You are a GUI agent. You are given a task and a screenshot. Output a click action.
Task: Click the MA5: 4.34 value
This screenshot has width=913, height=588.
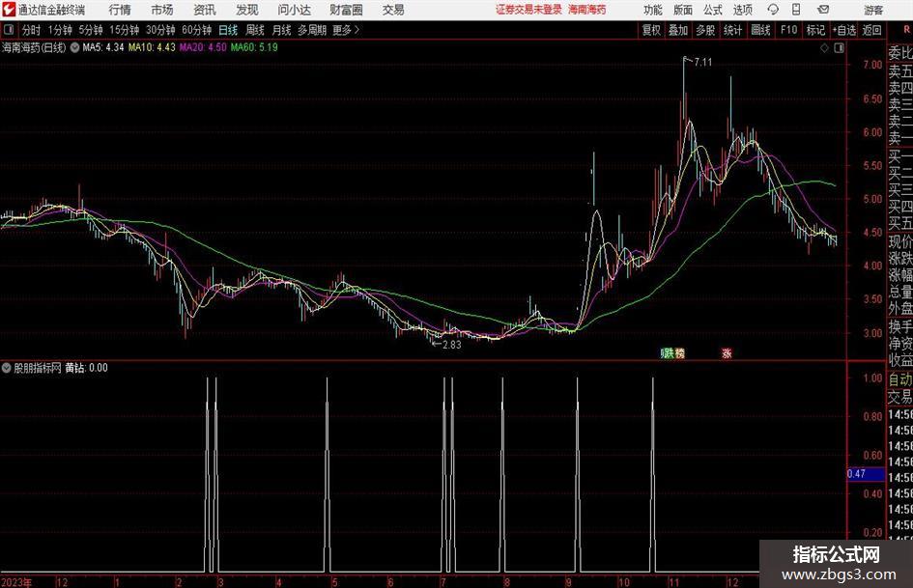(103, 47)
